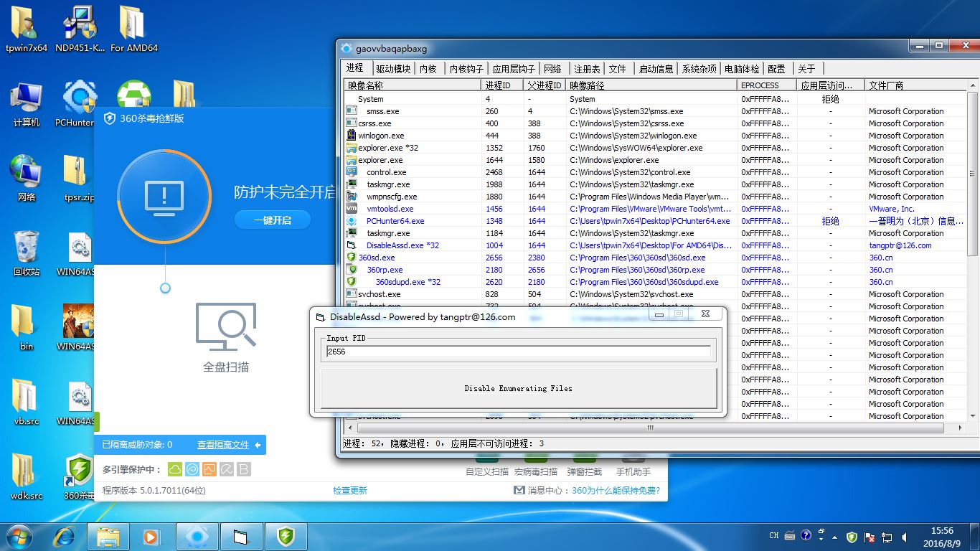Click 全盘扫描 full scan icon in 360
Screen dimensions: 980x551
click(226, 337)
